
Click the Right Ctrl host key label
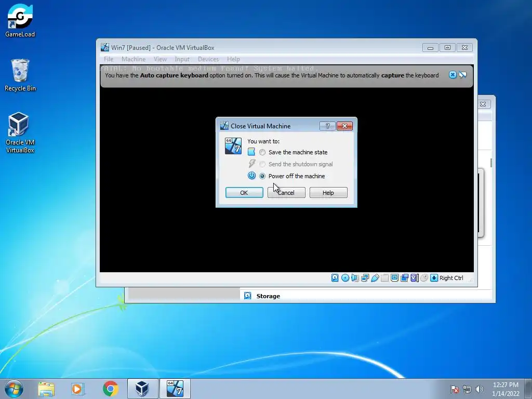[451, 278]
